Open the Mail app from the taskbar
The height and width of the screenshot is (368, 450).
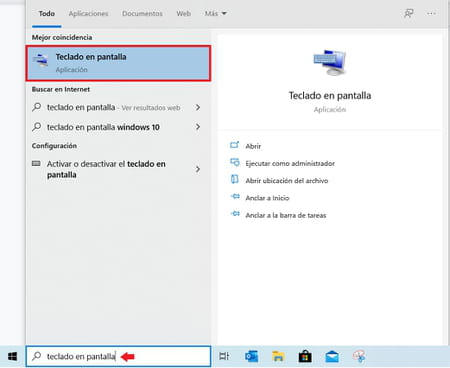coord(332,356)
